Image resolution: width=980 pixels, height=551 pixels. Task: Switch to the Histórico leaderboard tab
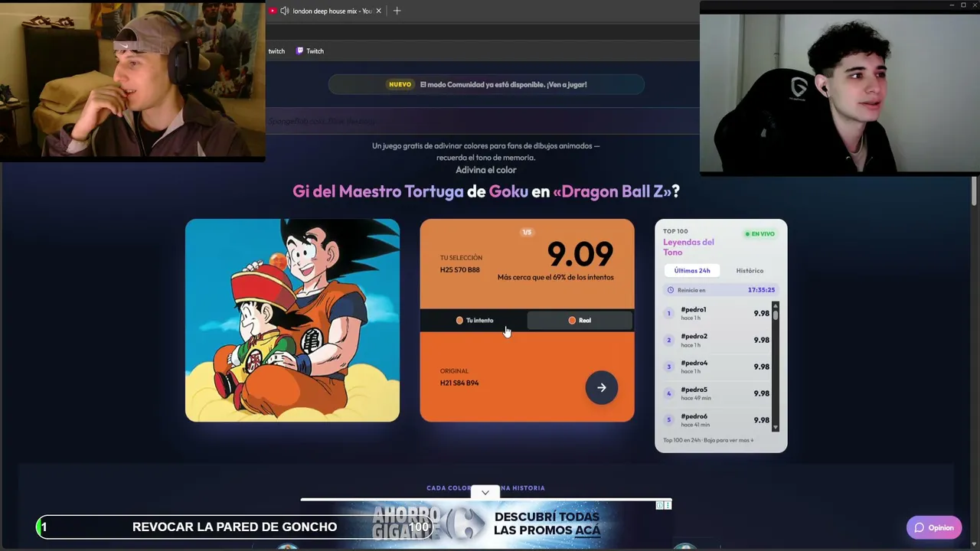[750, 270]
